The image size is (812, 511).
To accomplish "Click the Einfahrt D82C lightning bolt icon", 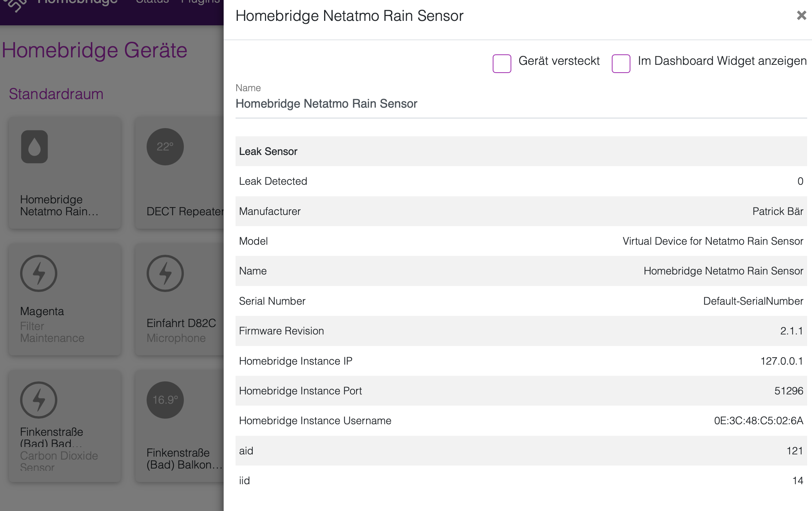I will tap(165, 273).
